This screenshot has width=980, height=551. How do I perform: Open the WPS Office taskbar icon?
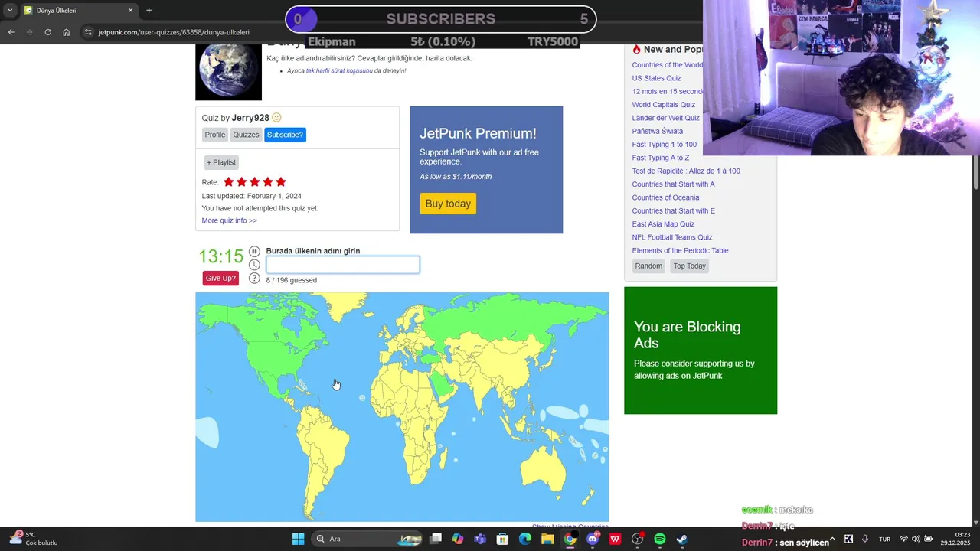[615, 539]
